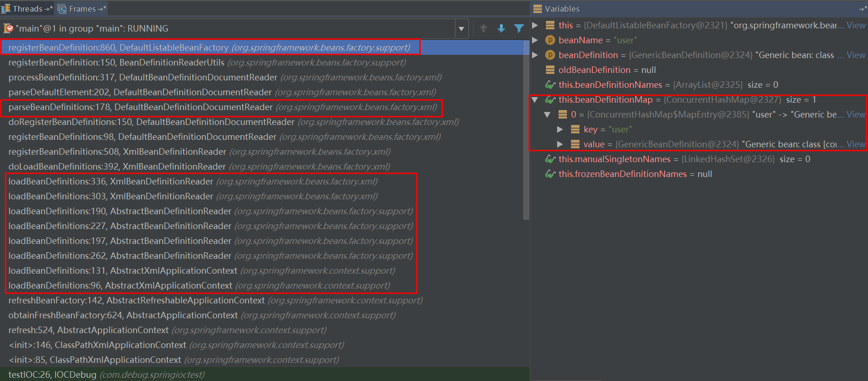The width and height of the screenshot is (868, 381).
Task: Select frame loadBeanDefinitions:227, AbstractBeanDefinitionReader
Action: point(262,226)
